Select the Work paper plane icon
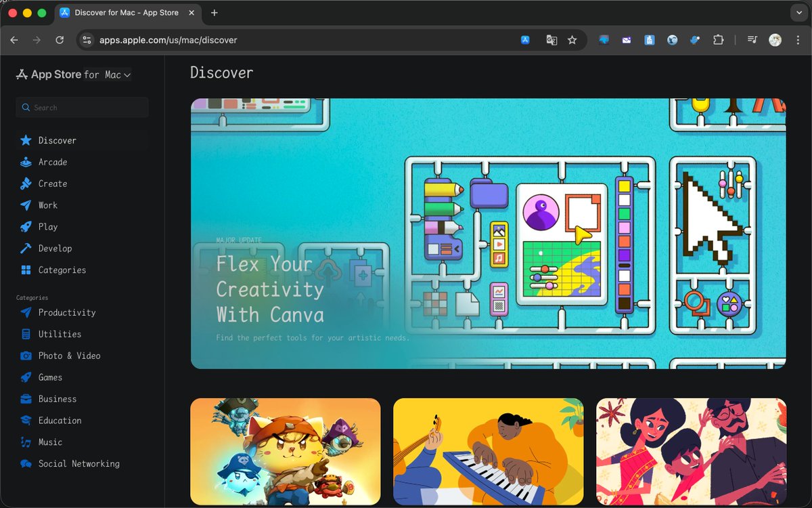This screenshot has width=812, height=508. point(26,205)
